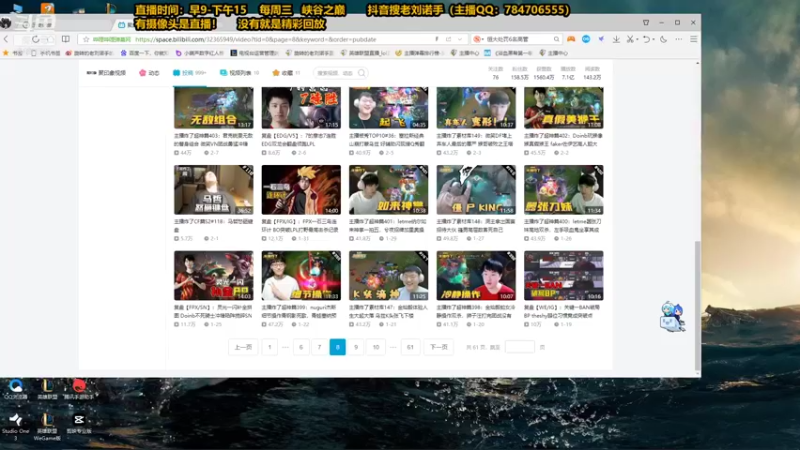800x450 pixels.
Task: Bookmark the page using the star icon
Action: (x=86, y=39)
